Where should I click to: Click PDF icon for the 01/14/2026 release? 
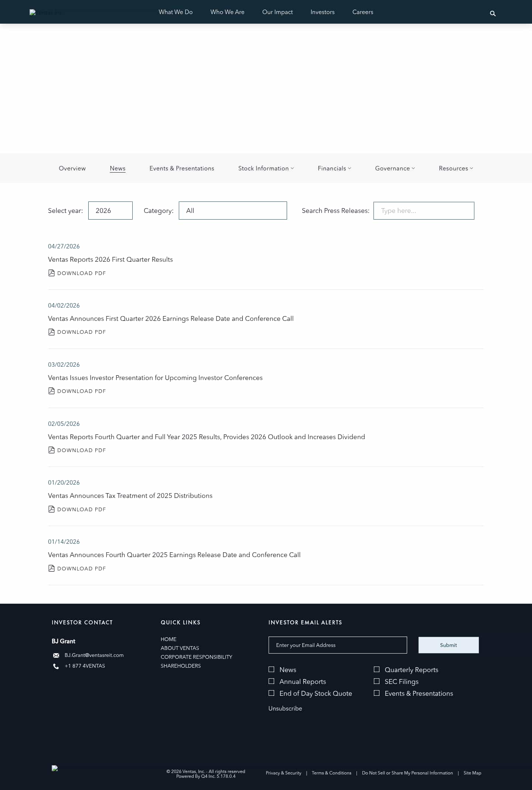[x=51, y=568]
